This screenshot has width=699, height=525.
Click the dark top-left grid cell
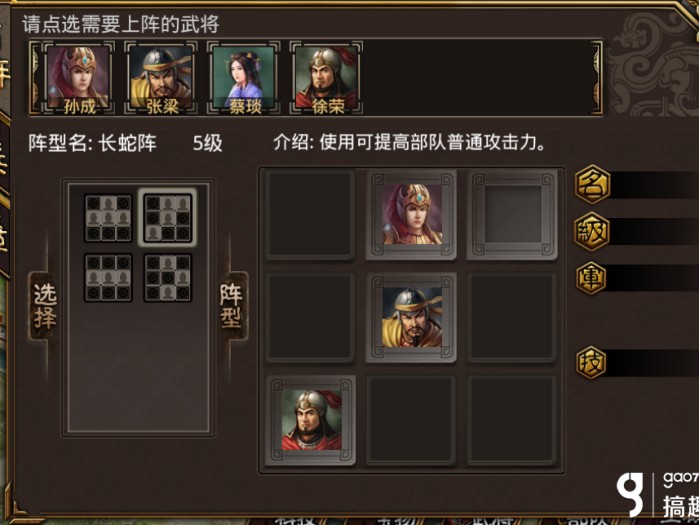tap(310, 214)
